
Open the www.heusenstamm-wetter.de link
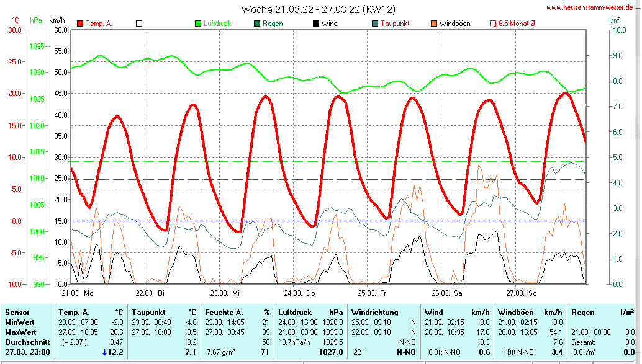coord(590,7)
